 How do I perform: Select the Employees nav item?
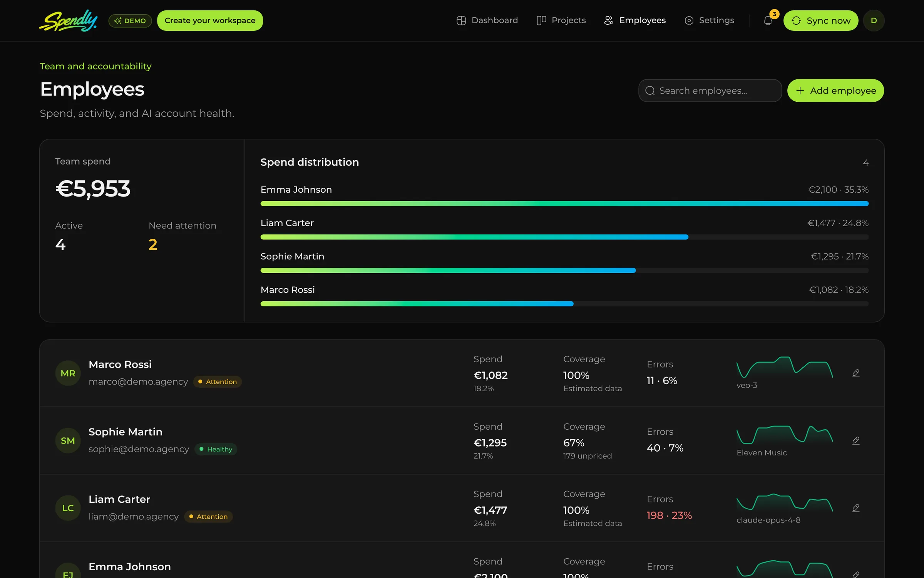(x=635, y=20)
